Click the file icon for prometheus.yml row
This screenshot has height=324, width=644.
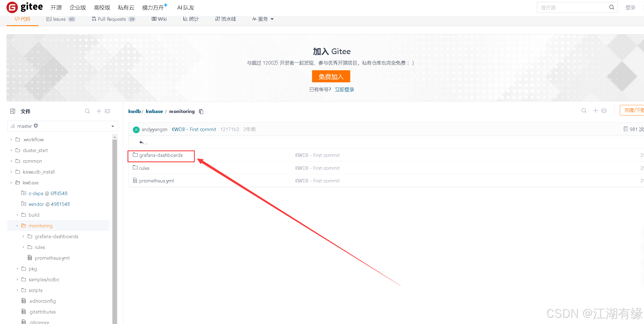135,181
